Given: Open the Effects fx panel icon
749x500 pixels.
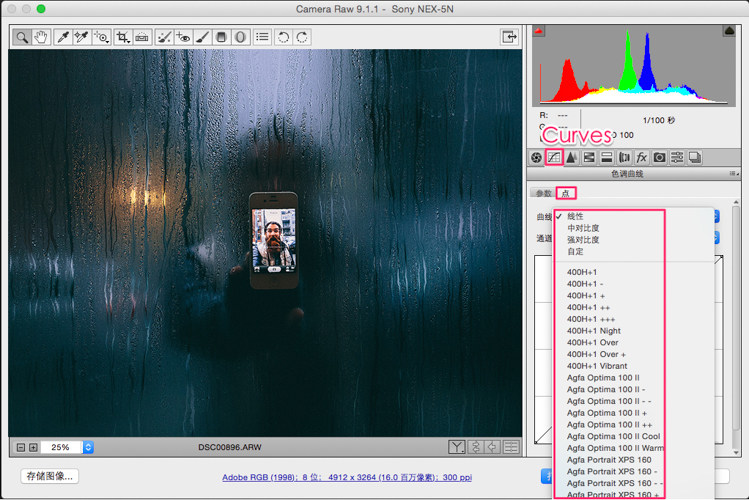Looking at the screenshot, I should [642, 158].
